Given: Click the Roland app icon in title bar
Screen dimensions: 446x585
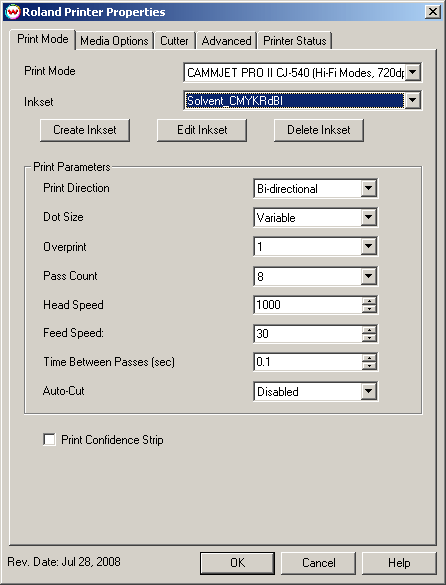Looking at the screenshot, I should pyautogui.click(x=13, y=12).
